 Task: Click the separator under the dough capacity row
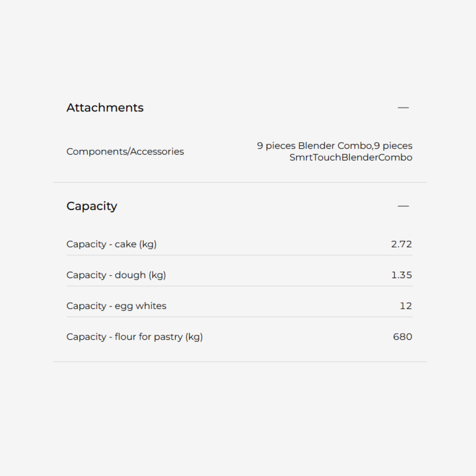pyautogui.click(x=239, y=286)
